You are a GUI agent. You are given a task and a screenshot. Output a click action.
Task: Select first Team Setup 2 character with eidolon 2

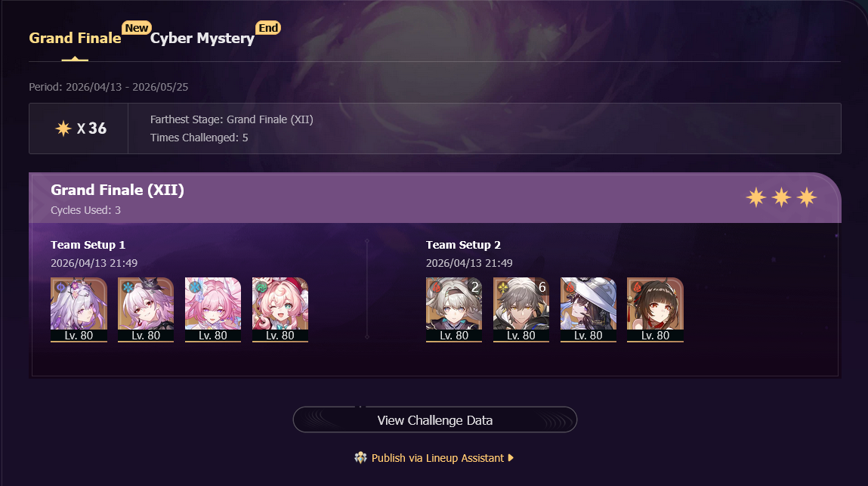pyautogui.click(x=454, y=310)
